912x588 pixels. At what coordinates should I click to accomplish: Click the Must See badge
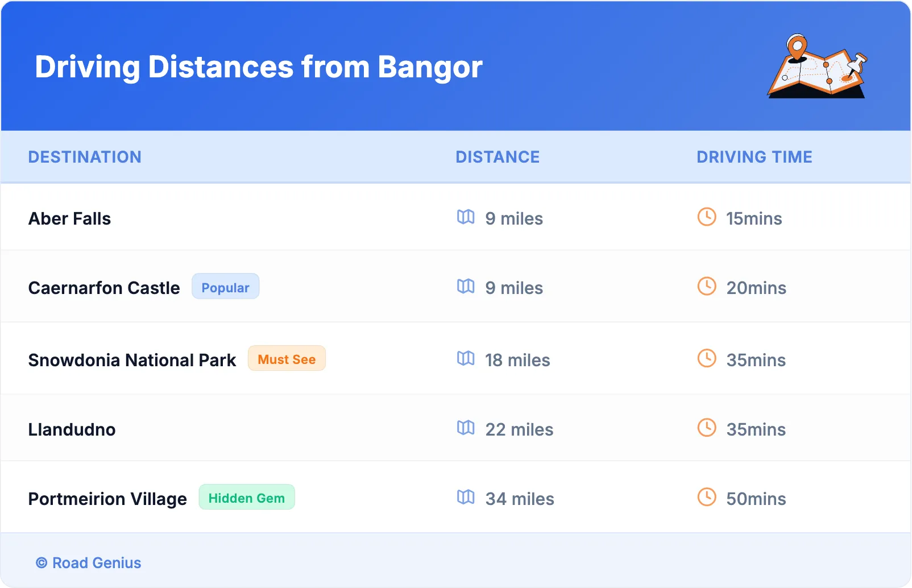[287, 359]
